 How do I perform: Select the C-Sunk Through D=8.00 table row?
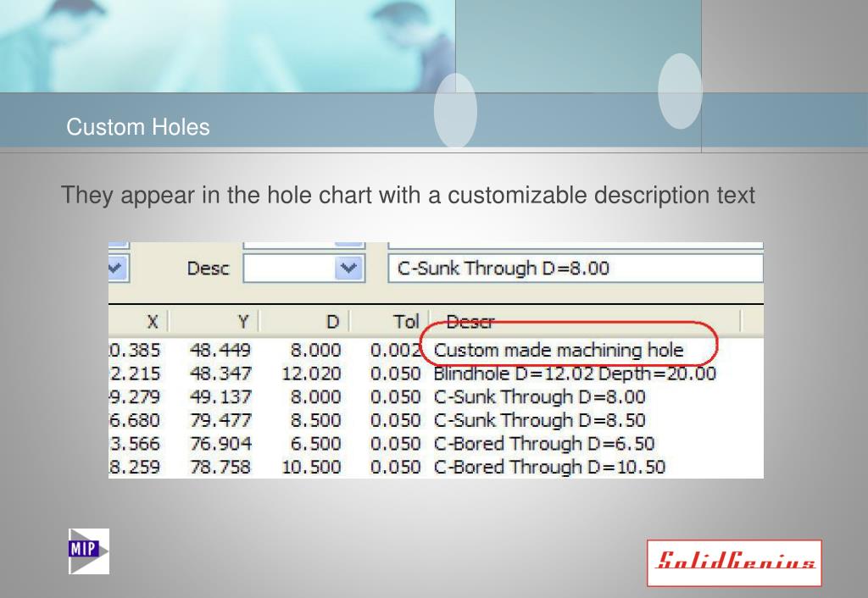pyautogui.click(x=436, y=396)
